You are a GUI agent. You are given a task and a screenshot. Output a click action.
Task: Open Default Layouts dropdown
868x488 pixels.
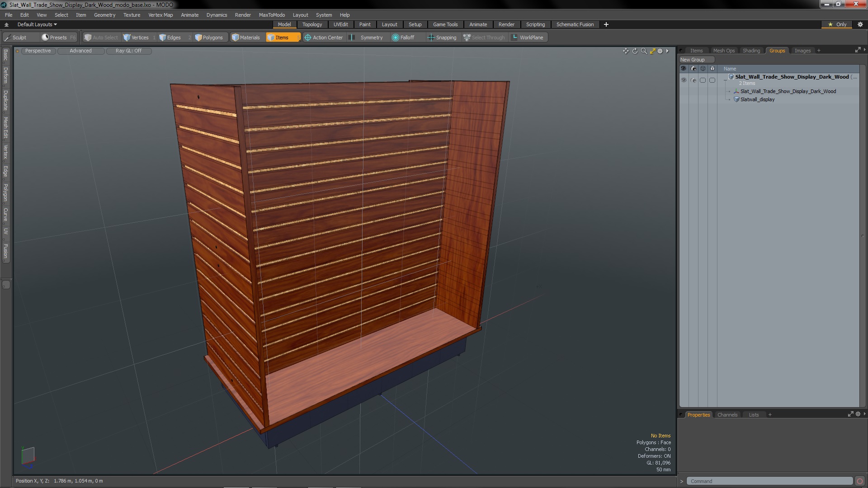click(37, 24)
